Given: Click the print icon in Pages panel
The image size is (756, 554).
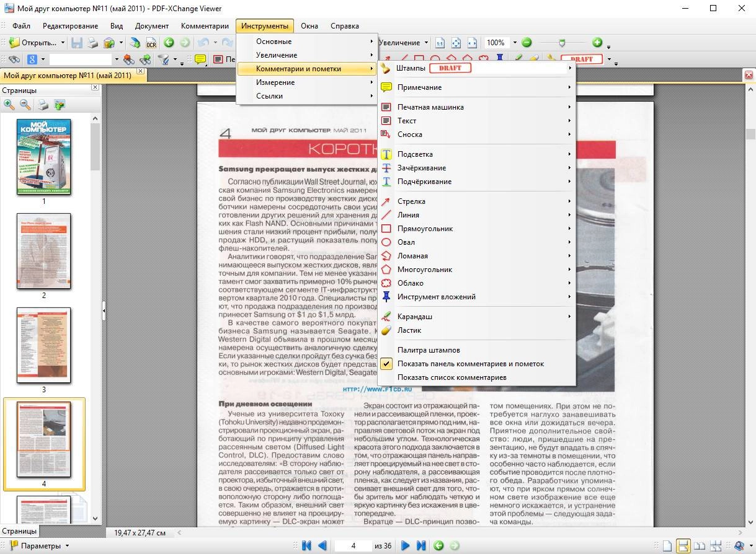Looking at the screenshot, I should coord(43,105).
